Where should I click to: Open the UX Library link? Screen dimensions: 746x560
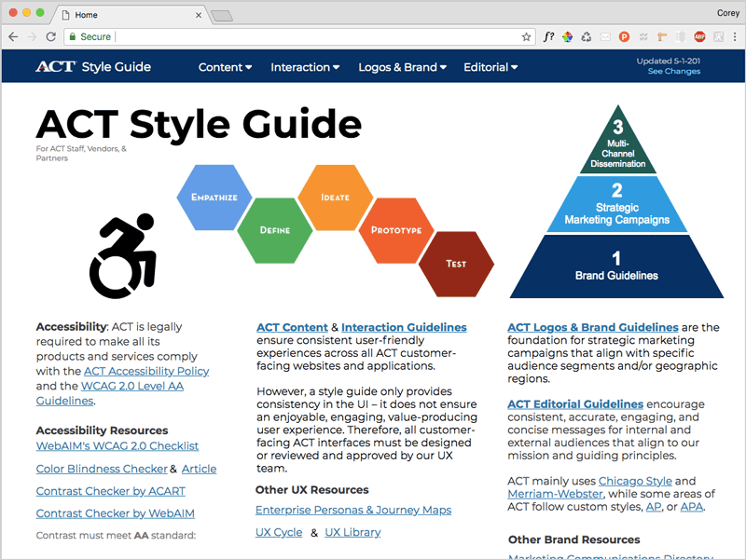pos(352,532)
